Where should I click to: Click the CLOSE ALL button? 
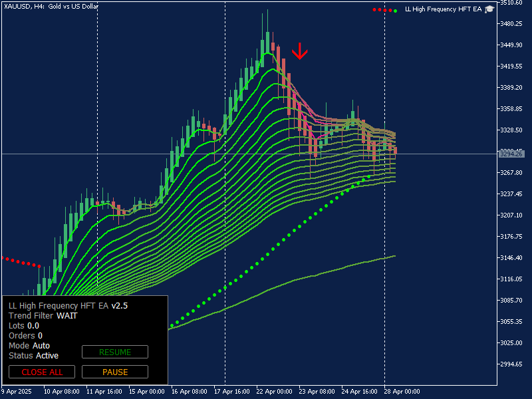(42, 372)
